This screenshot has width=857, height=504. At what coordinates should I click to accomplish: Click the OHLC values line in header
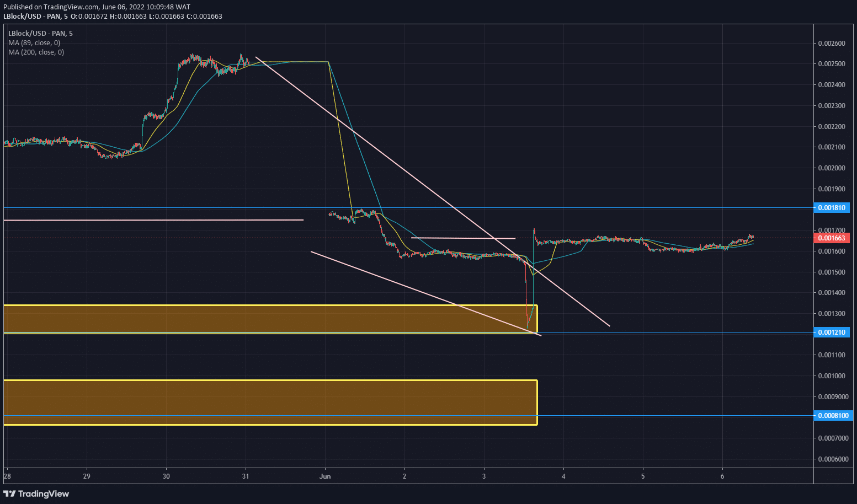tap(146, 17)
